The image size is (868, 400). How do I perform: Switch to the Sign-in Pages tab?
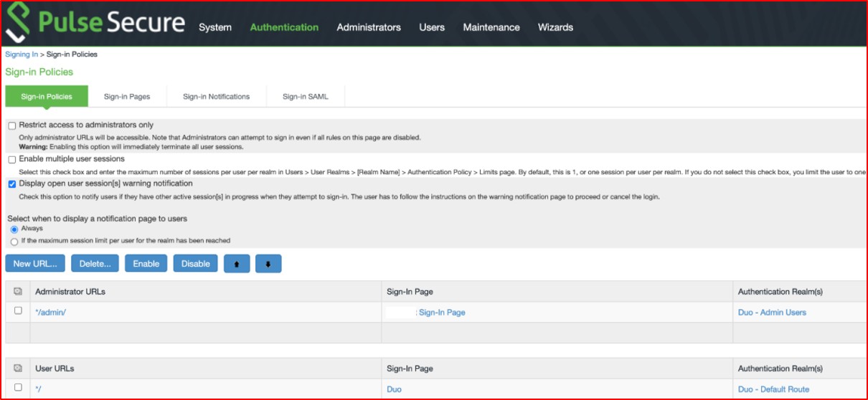point(127,97)
